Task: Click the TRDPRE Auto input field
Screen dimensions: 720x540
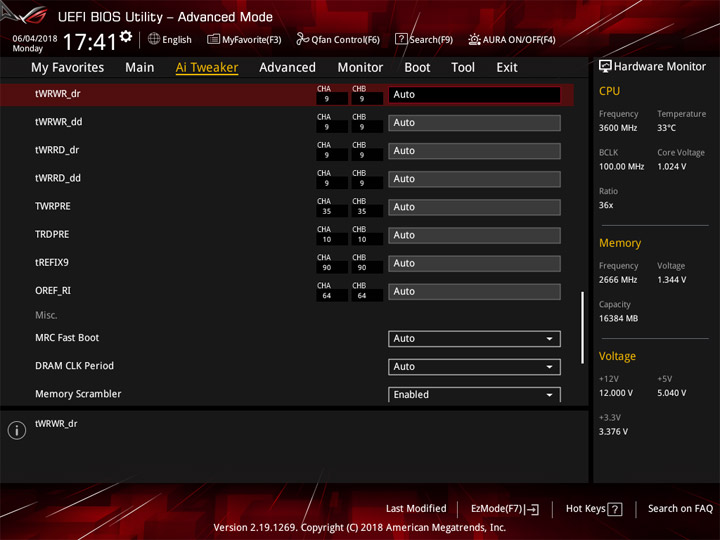Action: [474, 236]
